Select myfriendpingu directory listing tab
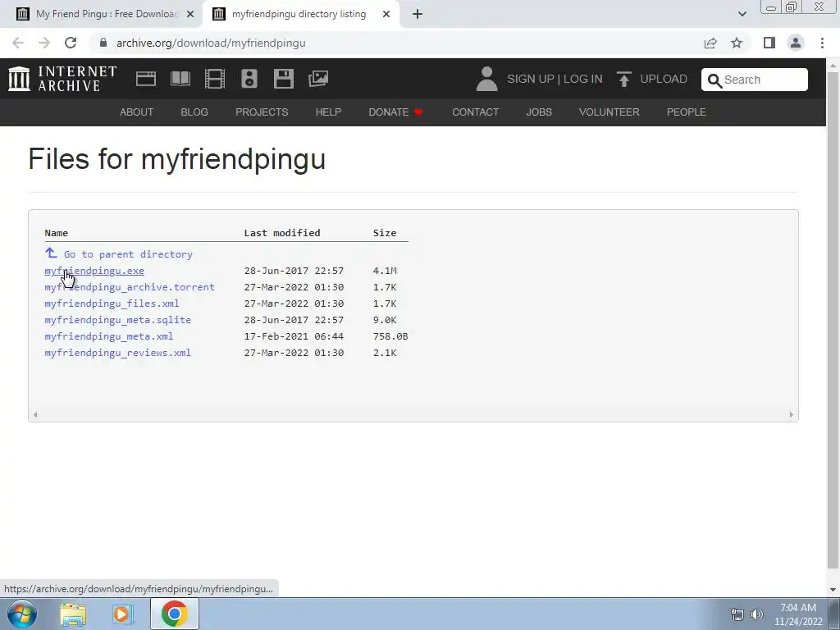This screenshot has width=840, height=630. click(x=299, y=15)
